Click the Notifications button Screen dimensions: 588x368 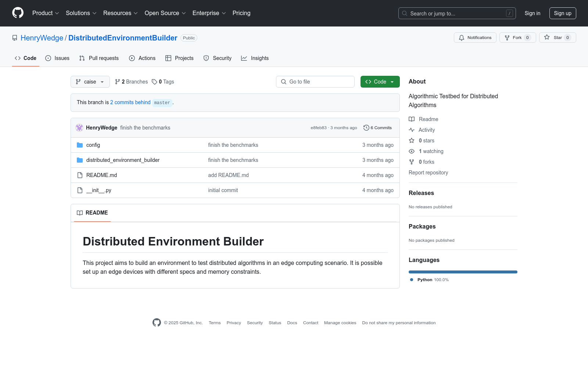tap(475, 38)
